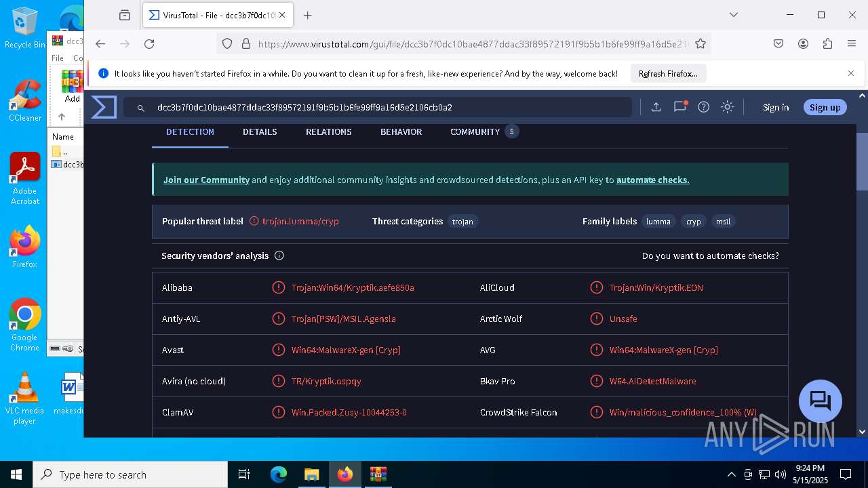Select Alibaba detection Trojan:Win64/Kryptik.aefe850a
The height and width of the screenshot is (488, 868).
(x=353, y=287)
